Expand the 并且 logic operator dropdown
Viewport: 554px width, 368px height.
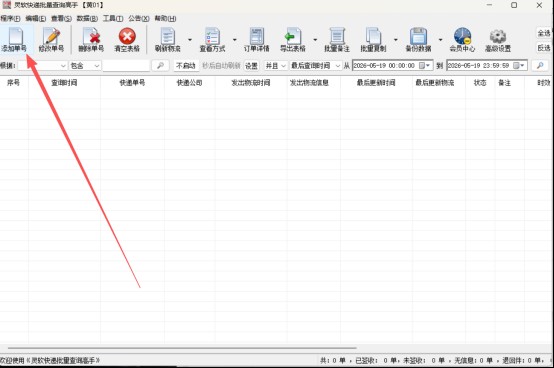click(x=276, y=66)
